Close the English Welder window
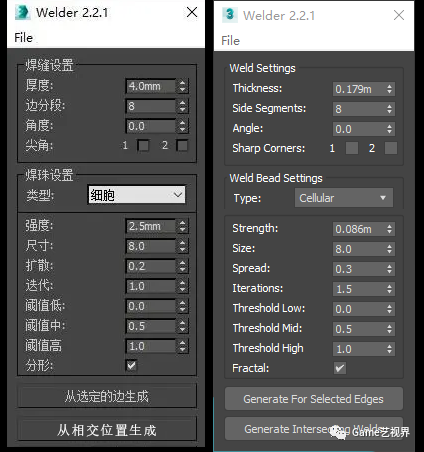The height and width of the screenshot is (452, 424). [399, 15]
